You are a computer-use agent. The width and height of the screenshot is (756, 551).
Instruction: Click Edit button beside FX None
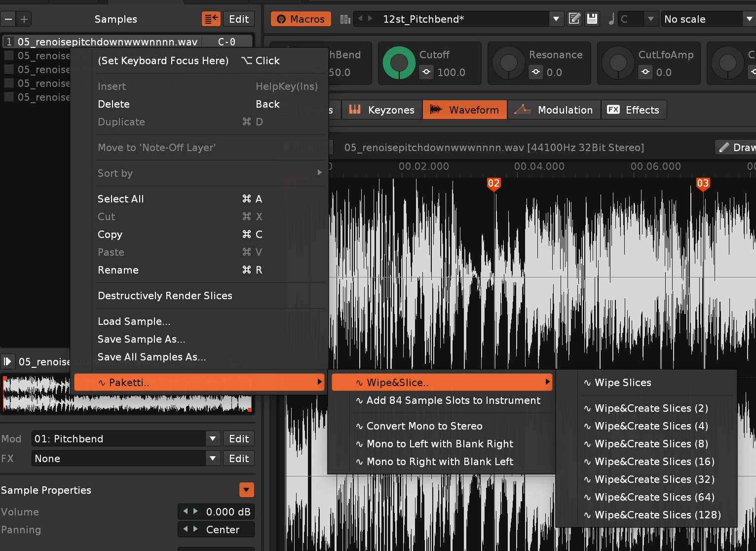[239, 458]
